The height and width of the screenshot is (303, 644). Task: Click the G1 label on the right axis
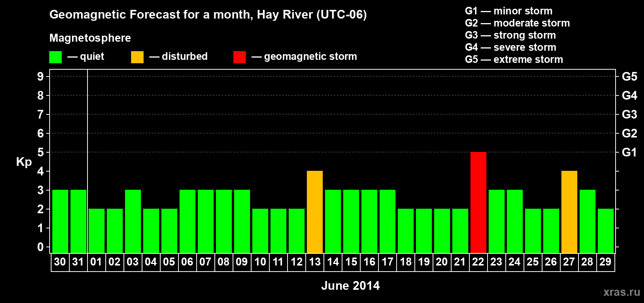click(x=629, y=152)
